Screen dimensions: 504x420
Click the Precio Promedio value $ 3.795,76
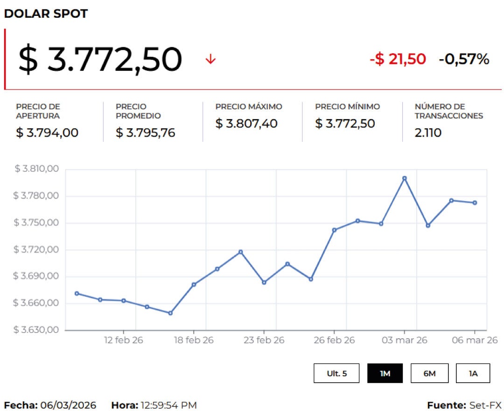click(x=146, y=133)
